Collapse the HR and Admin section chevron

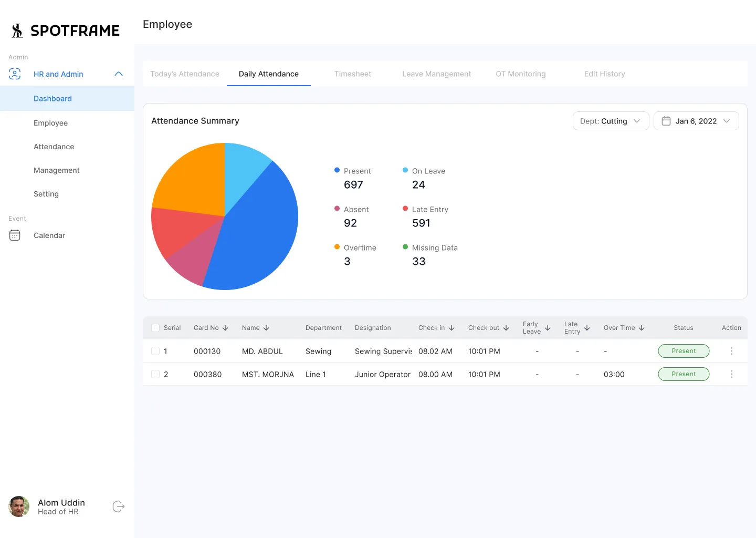(119, 74)
